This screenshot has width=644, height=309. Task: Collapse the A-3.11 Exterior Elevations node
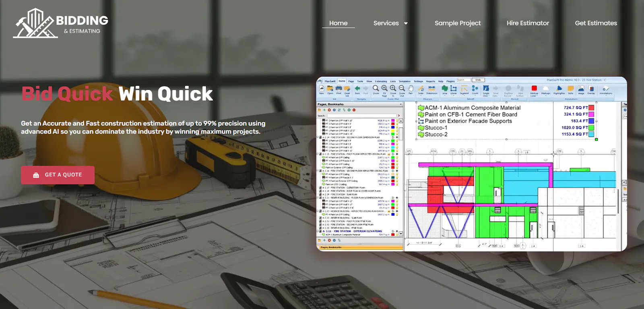coord(318,231)
